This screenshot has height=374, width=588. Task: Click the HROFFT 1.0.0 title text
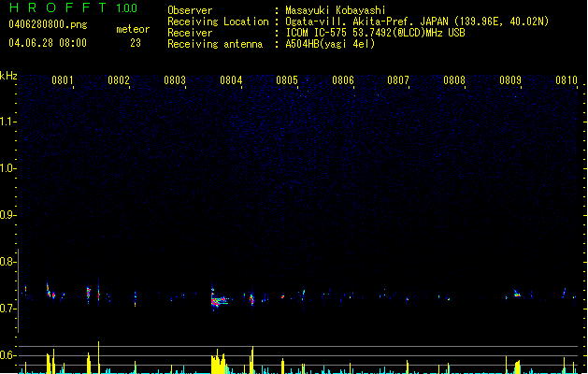click(x=74, y=7)
